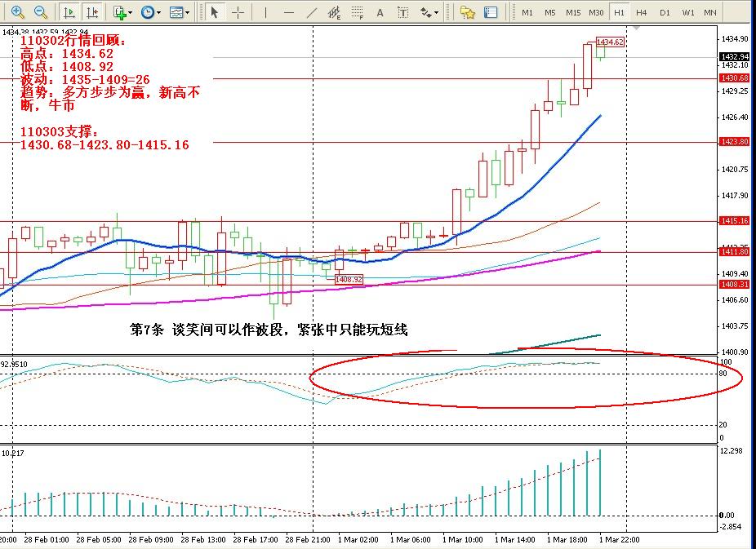Select the Text Label tool
Image resolution: width=756 pixels, height=549 pixels.
click(403, 12)
